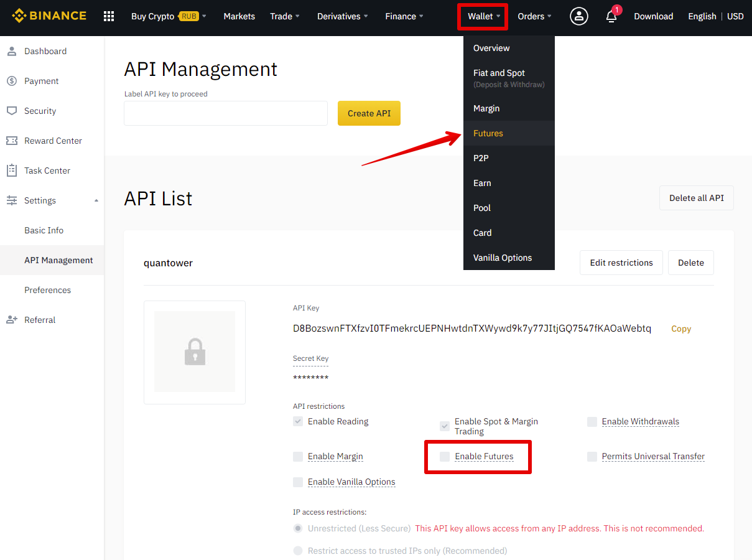Viewport: 752px width, 560px height.
Task: Check the Enable Margin checkbox
Action: (298, 457)
